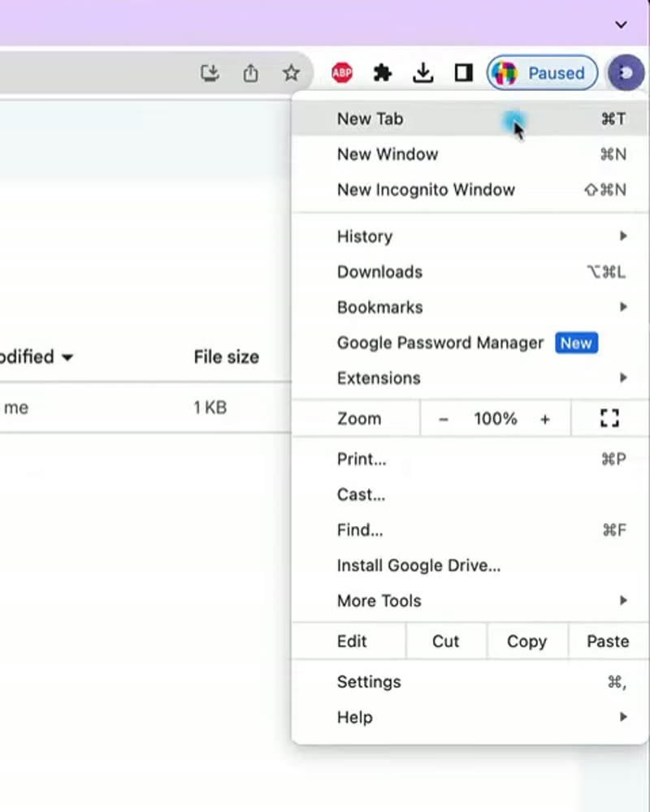Screen dimensions: 650x812
Task: Click Install Google Drive... option
Action: click(x=470, y=565)
